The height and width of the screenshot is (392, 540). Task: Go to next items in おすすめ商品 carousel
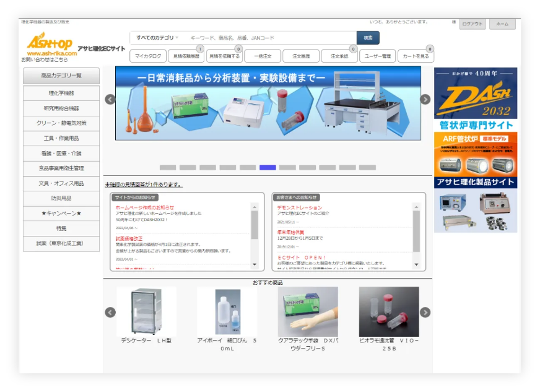click(425, 313)
